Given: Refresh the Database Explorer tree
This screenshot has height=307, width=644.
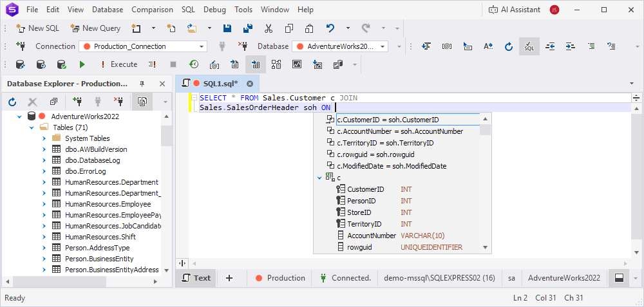Looking at the screenshot, I should 12,102.
